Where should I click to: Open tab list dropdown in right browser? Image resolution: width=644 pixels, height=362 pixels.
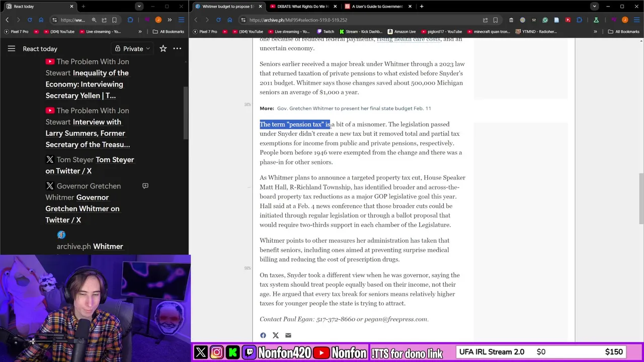(594, 7)
